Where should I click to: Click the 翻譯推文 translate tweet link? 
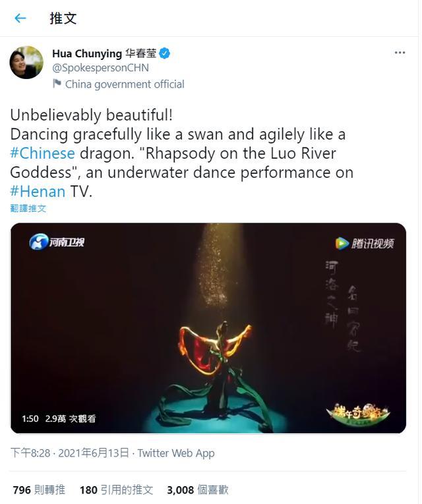[28, 208]
